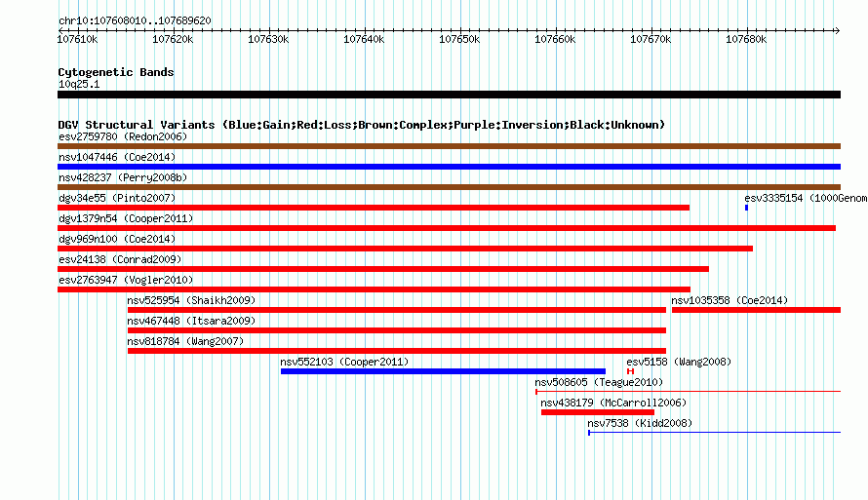Select the dgv1379n54 (Cooper2011) red bar
Image resolution: width=868 pixels, height=500 pixels.
click(447, 228)
